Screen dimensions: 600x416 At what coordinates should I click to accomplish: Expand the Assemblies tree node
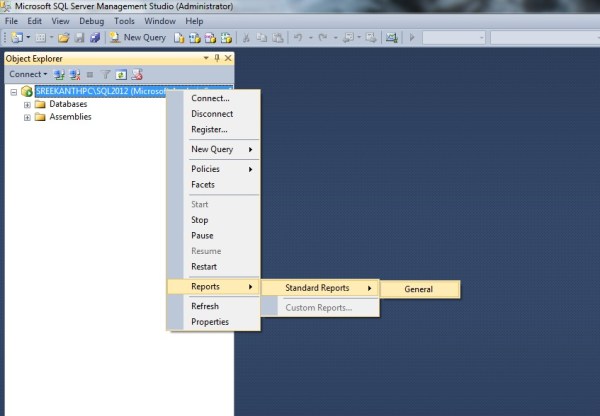27,117
